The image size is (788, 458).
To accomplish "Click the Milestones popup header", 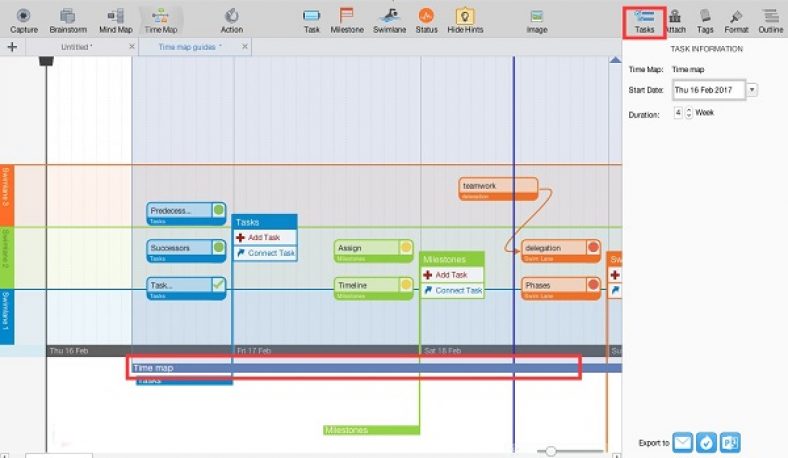I will tap(452, 259).
